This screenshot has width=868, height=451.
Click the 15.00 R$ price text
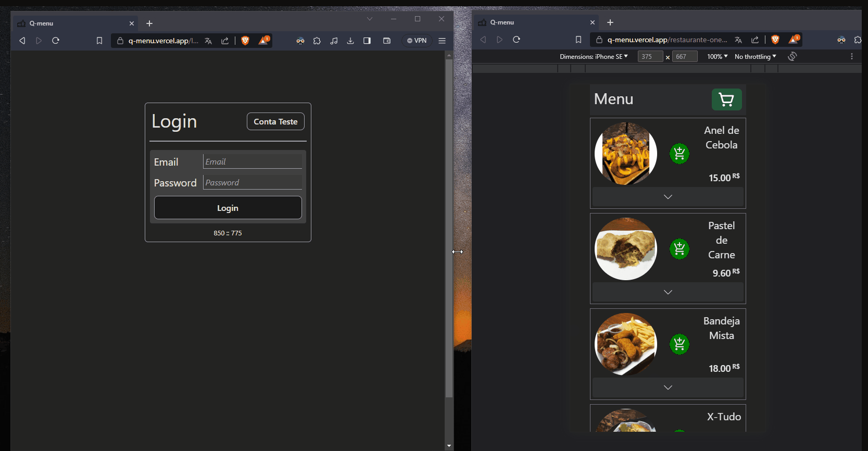(724, 178)
